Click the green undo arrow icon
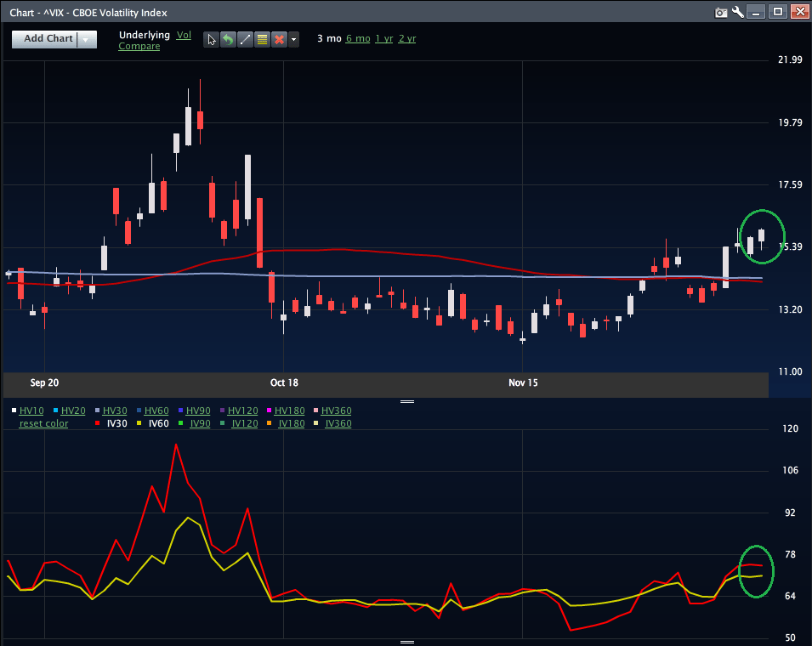This screenshot has width=812, height=646. [228, 39]
